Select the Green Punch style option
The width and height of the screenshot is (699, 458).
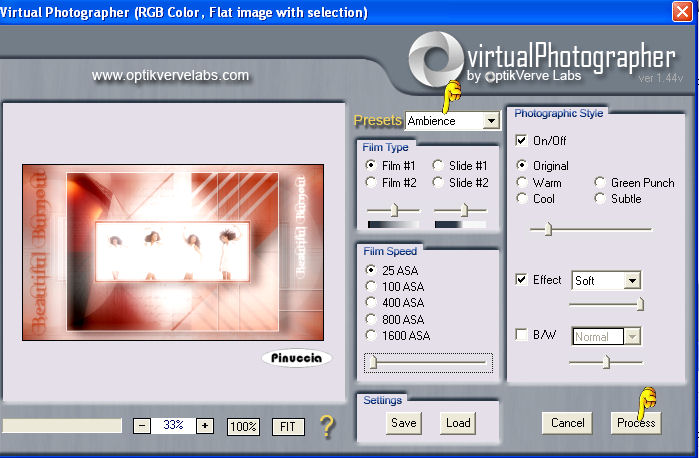[x=600, y=182]
